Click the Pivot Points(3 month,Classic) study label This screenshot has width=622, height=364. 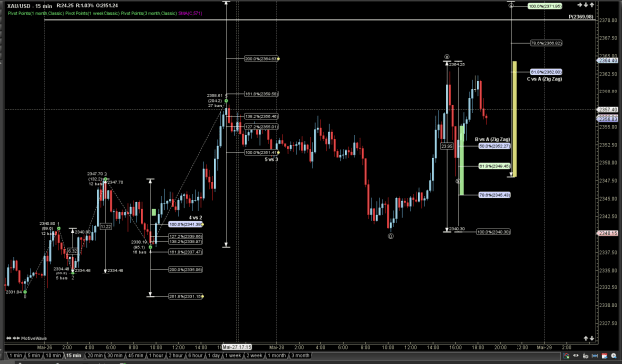[149, 13]
